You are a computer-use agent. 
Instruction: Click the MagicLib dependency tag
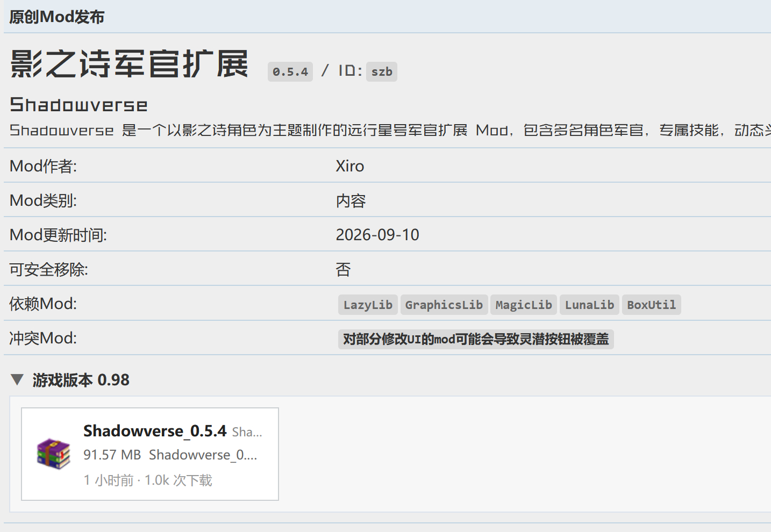point(524,305)
